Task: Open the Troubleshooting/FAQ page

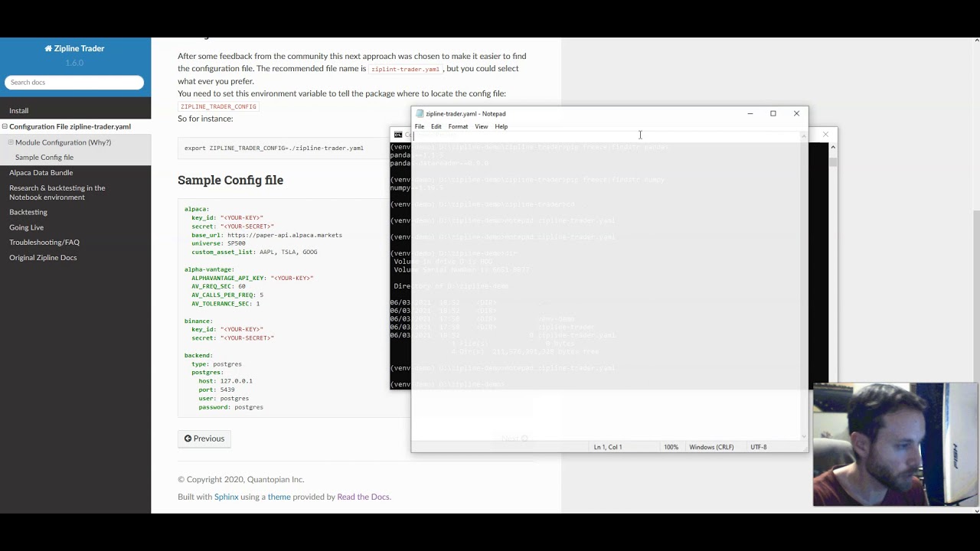Action: click(x=44, y=243)
